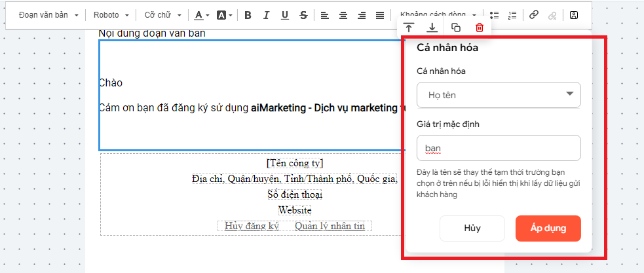This screenshot has width=644, height=273.
Task: Insert a numbered list
Action: coord(512,15)
